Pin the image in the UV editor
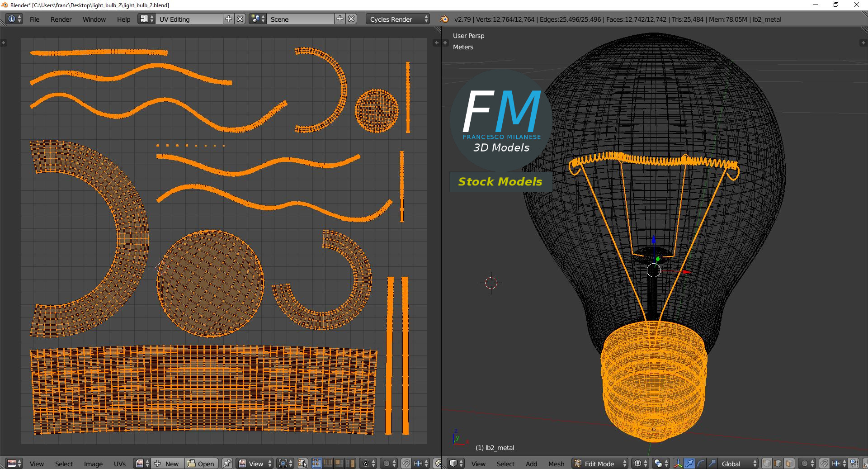Image resolution: width=868 pixels, height=469 pixels. tap(227, 464)
